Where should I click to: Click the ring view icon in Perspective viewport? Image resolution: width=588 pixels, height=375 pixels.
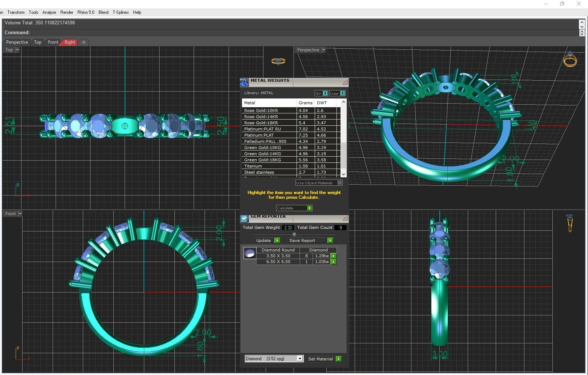point(569,59)
